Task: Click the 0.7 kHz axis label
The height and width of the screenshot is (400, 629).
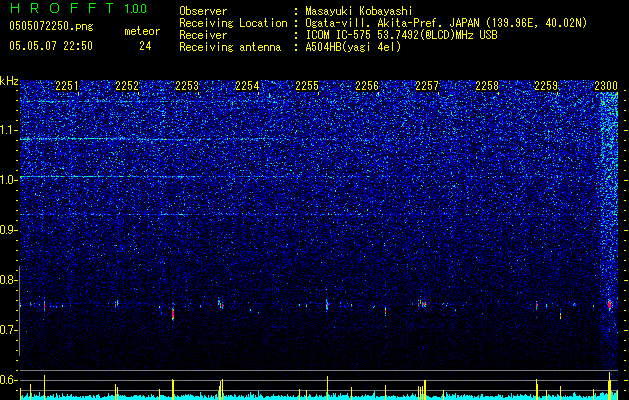Action: 9,330
